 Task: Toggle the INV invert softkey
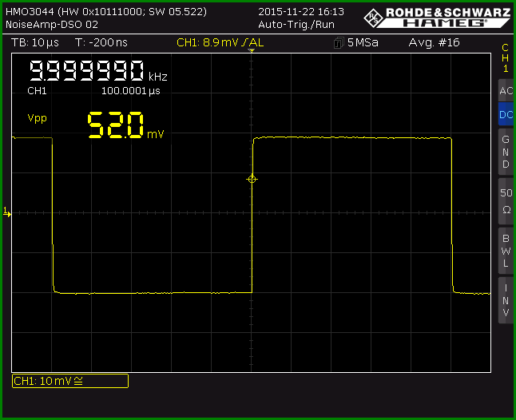[506, 300]
